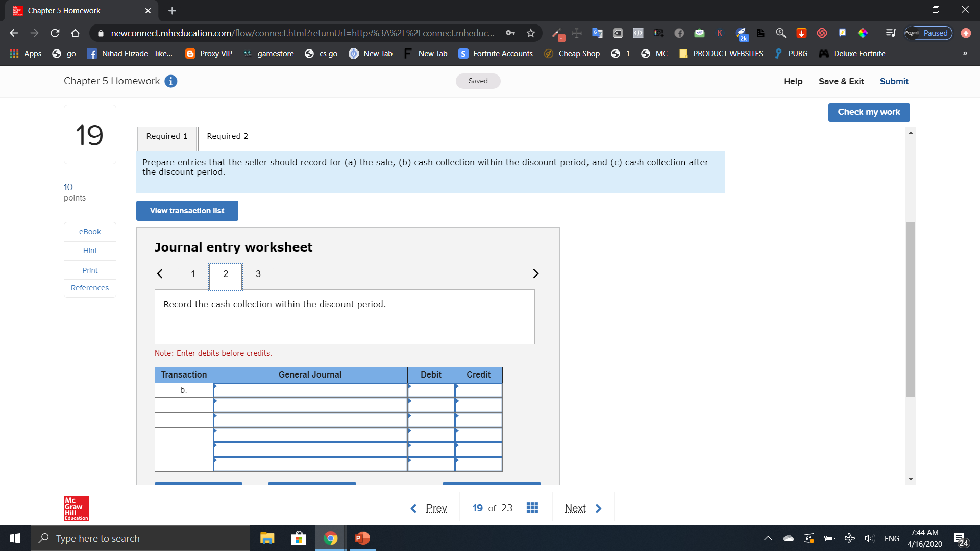
Task: Open the Facebook extension
Action: [679, 33]
